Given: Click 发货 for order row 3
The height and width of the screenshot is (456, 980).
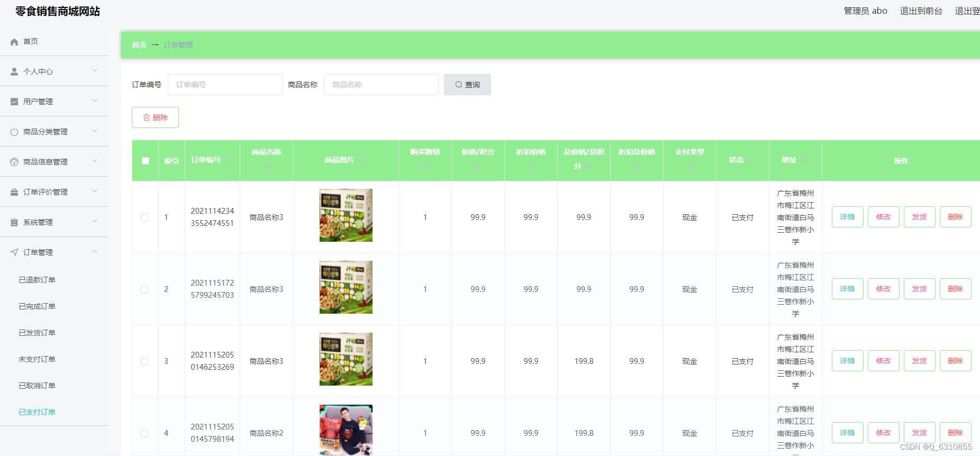Looking at the screenshot, I should tap(919, 361).
